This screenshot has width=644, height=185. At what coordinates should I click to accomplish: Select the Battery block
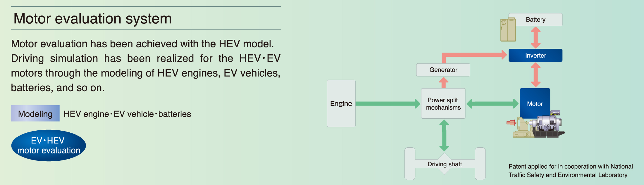(x=535, y=20)
